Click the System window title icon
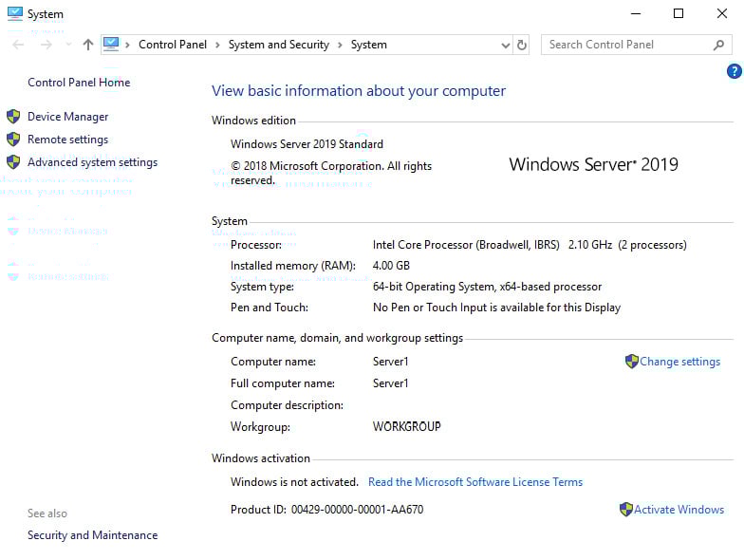744x560 pixels. pyautogui.click(x=15, y=13)
